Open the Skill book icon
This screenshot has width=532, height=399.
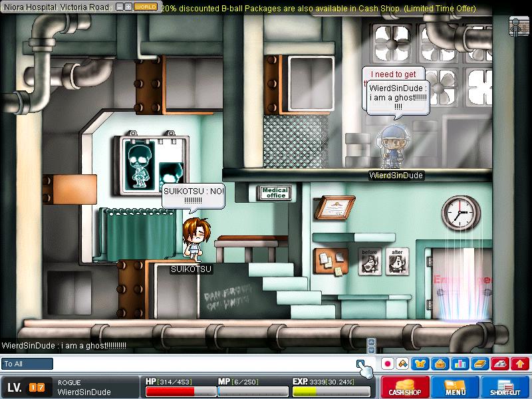pos(480,364)
